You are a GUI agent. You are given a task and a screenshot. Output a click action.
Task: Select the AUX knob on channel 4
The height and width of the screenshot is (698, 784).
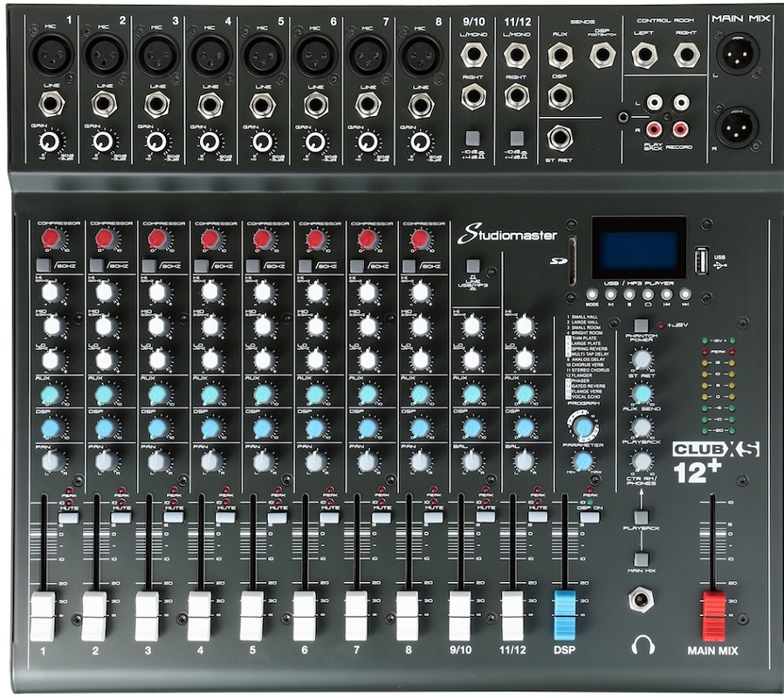click(x=210, y=394)
